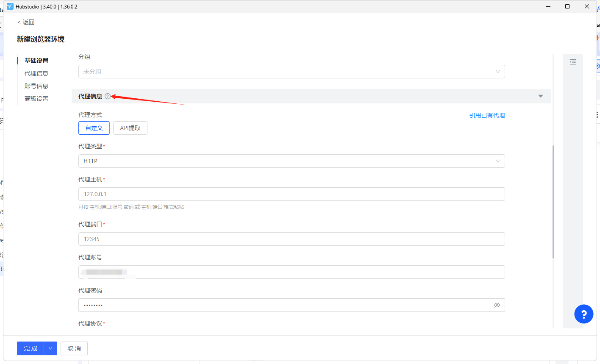The height and width of the screenshot is (364, 600).
Task: Jump to 高级设置 in side navigation
Action: [36, 99]
